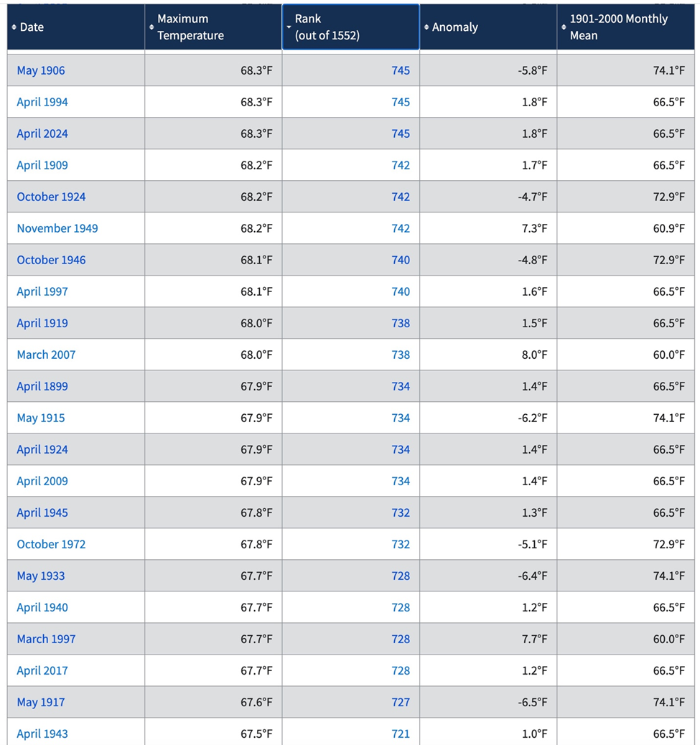
Task: Click the sort arrow in Rank column header
Action: (x=289, y=27)
